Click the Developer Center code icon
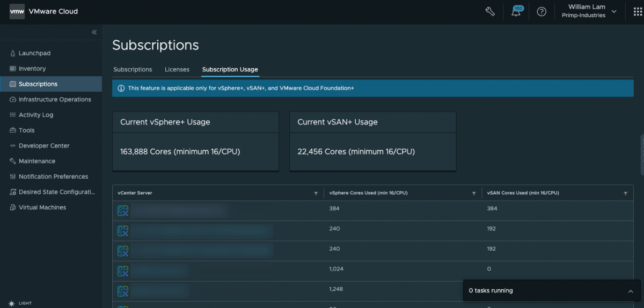 pyautogui.click(x=13, y=145)
